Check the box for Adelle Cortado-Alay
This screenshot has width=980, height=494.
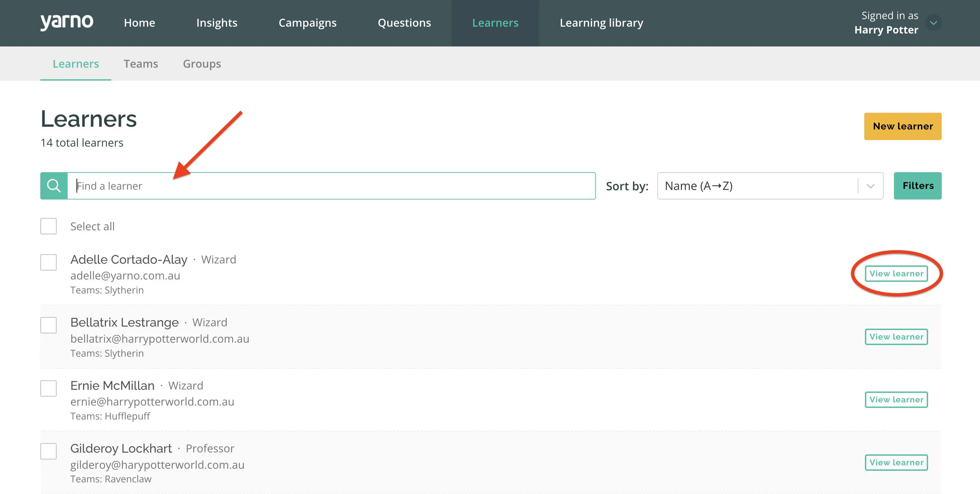point(49,262)
